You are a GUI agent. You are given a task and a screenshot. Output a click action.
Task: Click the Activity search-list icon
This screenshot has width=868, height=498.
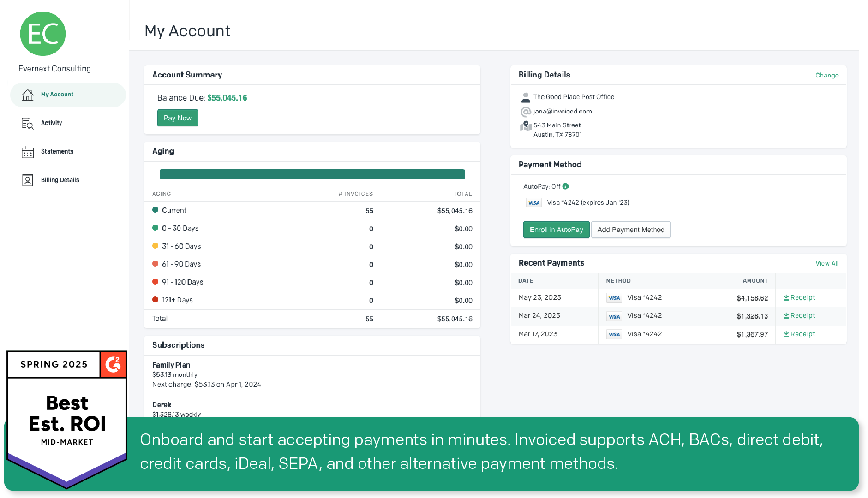click(28, 123)
